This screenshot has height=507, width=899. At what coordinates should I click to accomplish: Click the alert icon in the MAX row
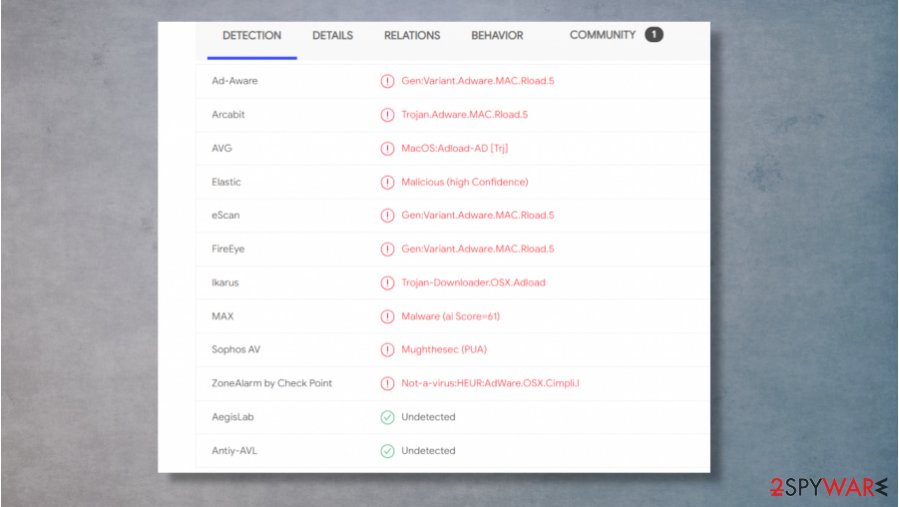click(x=388, y=317)
